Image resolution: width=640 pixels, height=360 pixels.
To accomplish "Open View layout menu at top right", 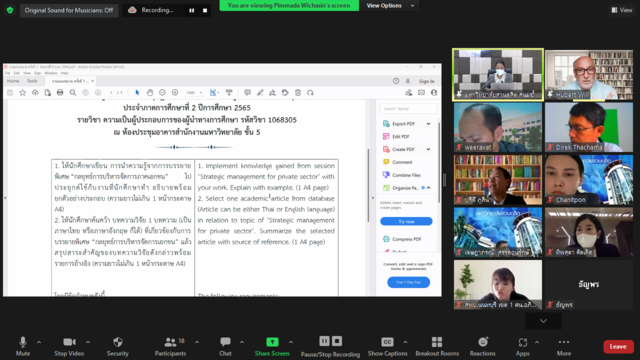I will coord(621,10).
